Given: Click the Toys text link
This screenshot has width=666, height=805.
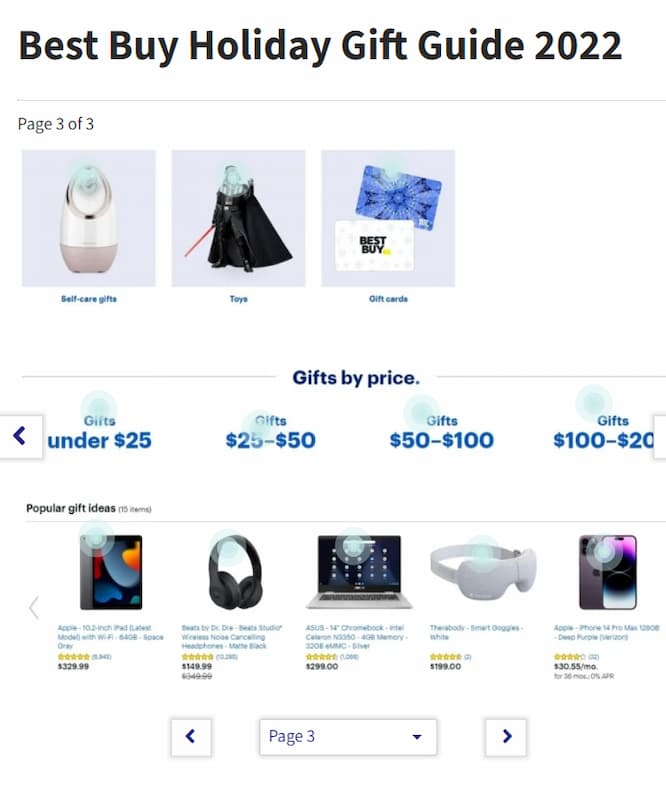Looking at the screenshot, I should coord(238,299).
